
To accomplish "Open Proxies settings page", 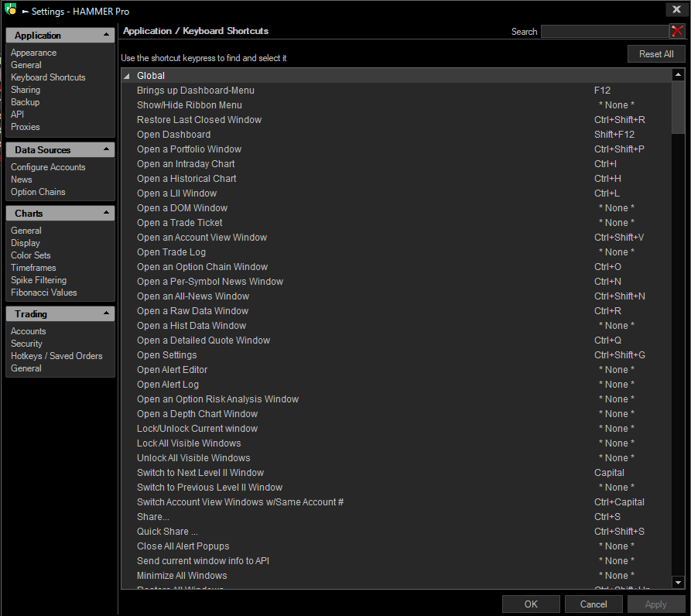I will [25, 126].
